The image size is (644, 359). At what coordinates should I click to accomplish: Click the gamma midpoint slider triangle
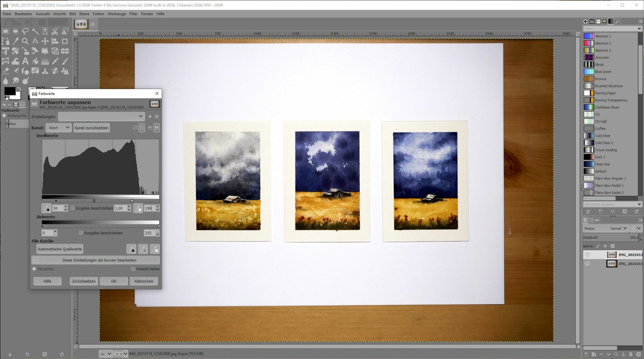(x=94, y=200)
